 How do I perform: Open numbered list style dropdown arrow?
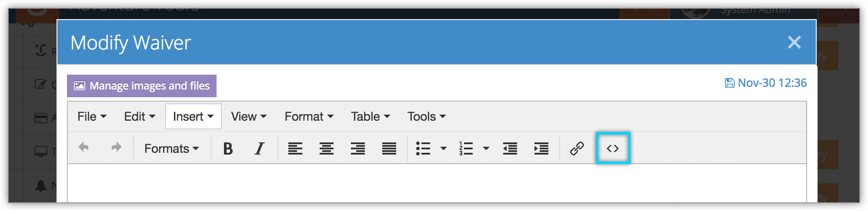(x=486, y=148)
